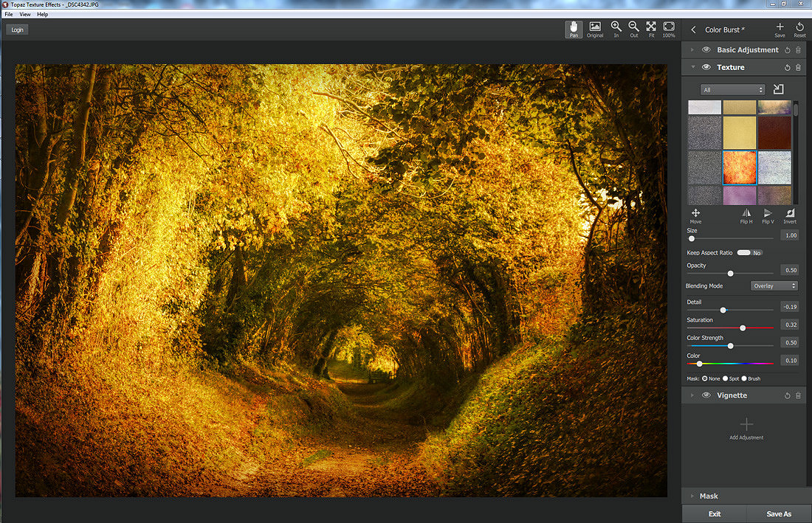Screen dimensions: 812x523
Task: Select the purple texture thumbnail
Action: click(740, 195)
